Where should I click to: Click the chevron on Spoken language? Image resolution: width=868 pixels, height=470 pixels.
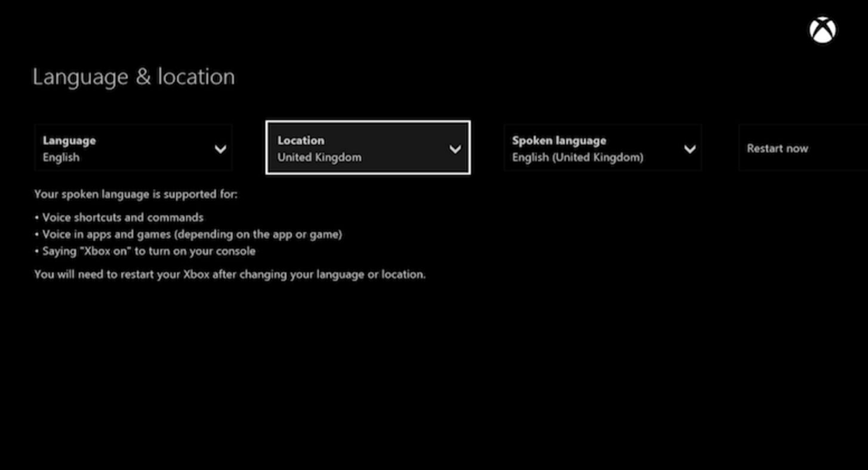click(690, 148)
